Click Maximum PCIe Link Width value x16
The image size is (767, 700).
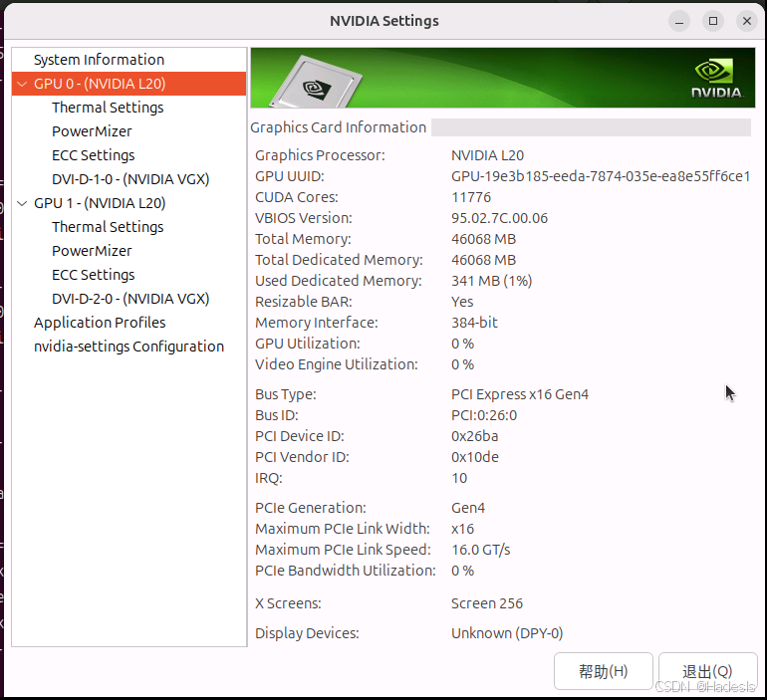462,530
